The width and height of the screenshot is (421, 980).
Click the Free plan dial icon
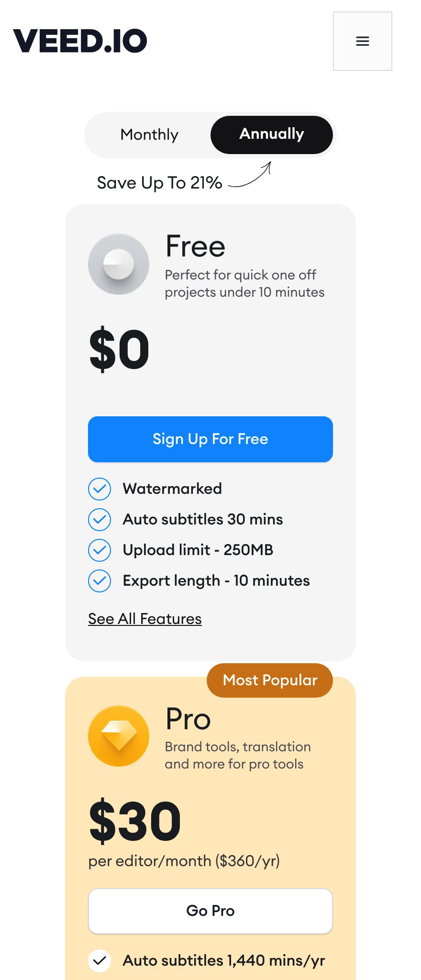coord(119,264)
